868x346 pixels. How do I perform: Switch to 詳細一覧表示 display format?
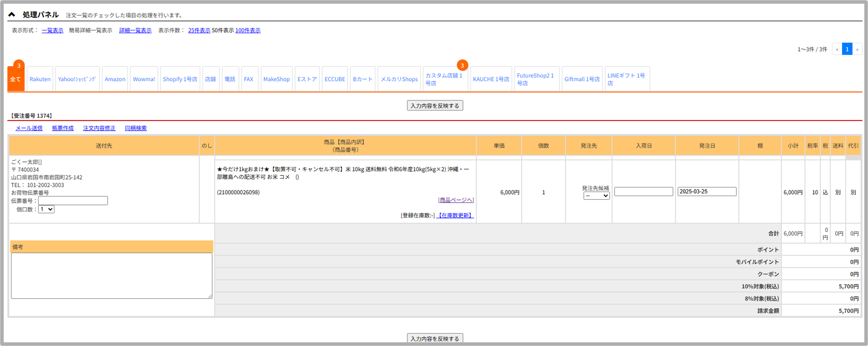(x=135, y=30)
